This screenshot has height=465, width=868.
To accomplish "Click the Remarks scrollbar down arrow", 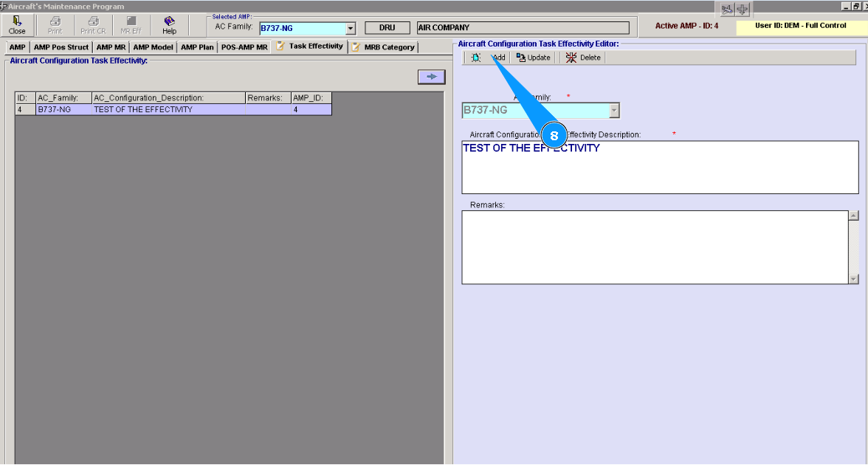I will tap(853, 280).
